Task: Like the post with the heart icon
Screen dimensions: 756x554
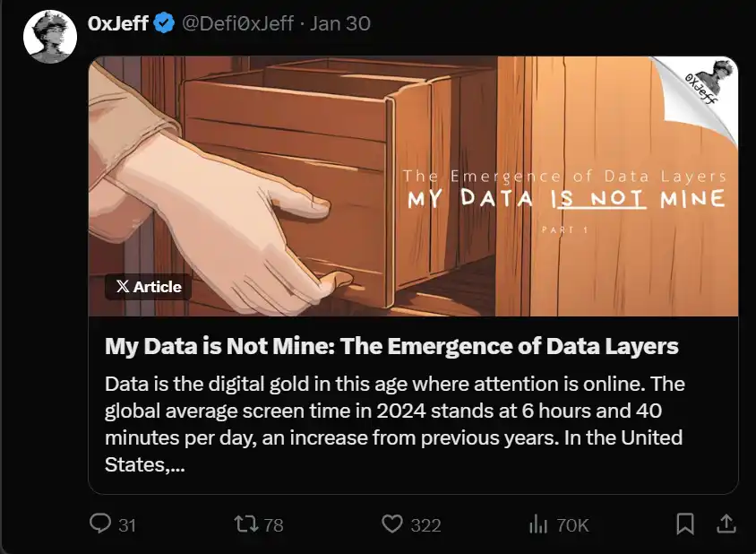Action: [391, 524]
